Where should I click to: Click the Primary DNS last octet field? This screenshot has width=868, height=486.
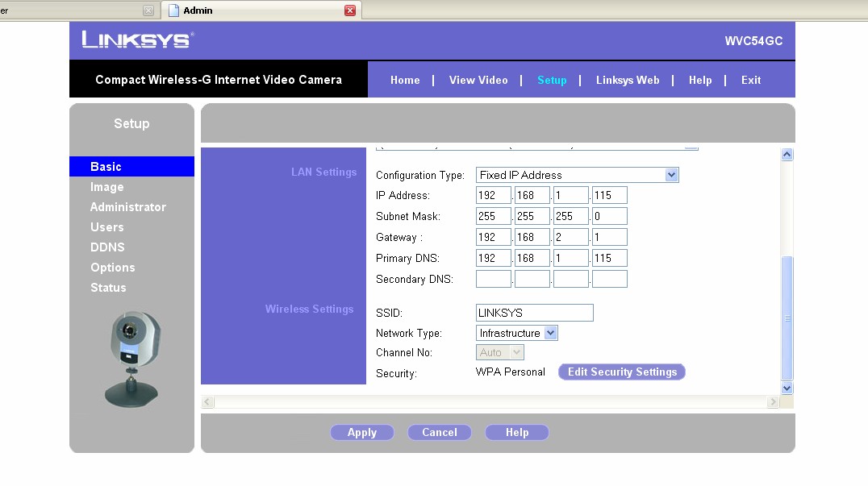[x=610, y=258]
